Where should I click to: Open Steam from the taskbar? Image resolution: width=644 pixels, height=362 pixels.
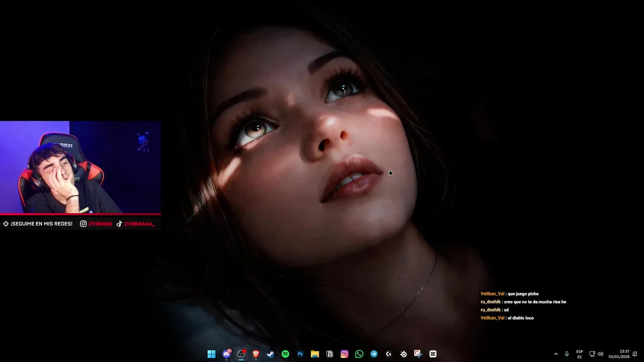(271, 354)
